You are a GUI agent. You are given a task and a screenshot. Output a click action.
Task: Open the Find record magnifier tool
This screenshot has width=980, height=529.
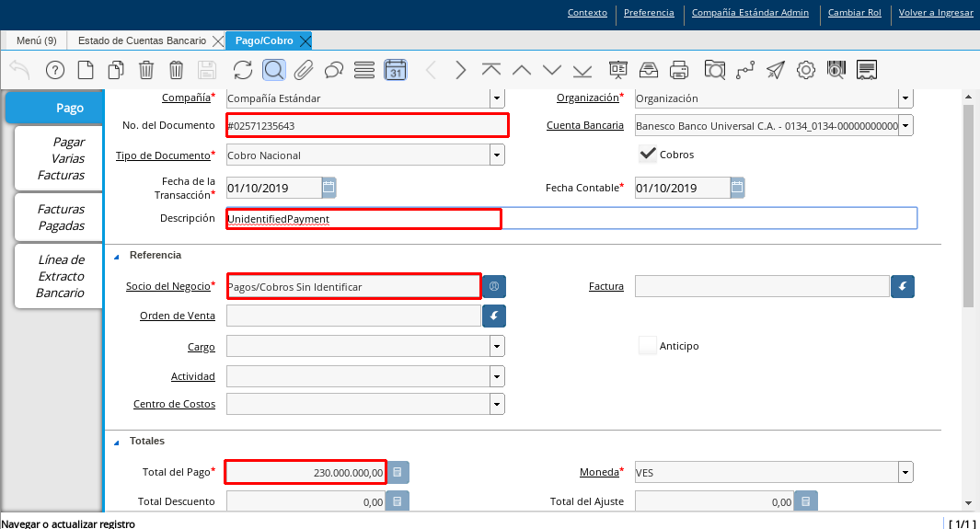click(x=273, y=70)
